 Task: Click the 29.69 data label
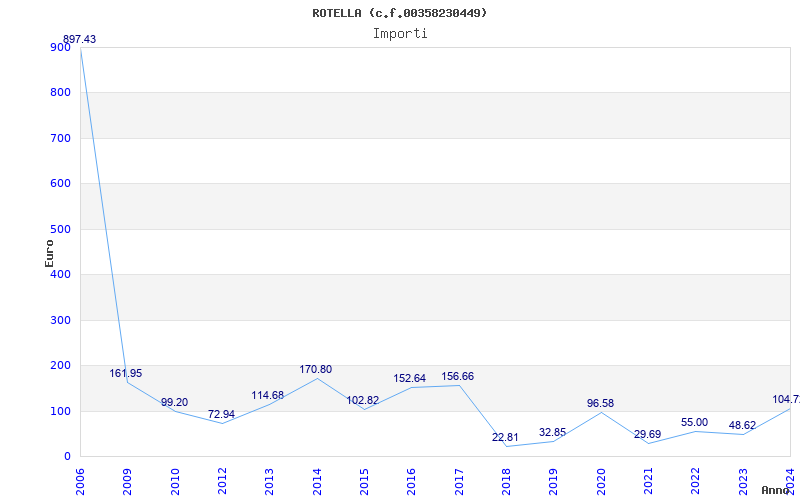tap(647, 435)
